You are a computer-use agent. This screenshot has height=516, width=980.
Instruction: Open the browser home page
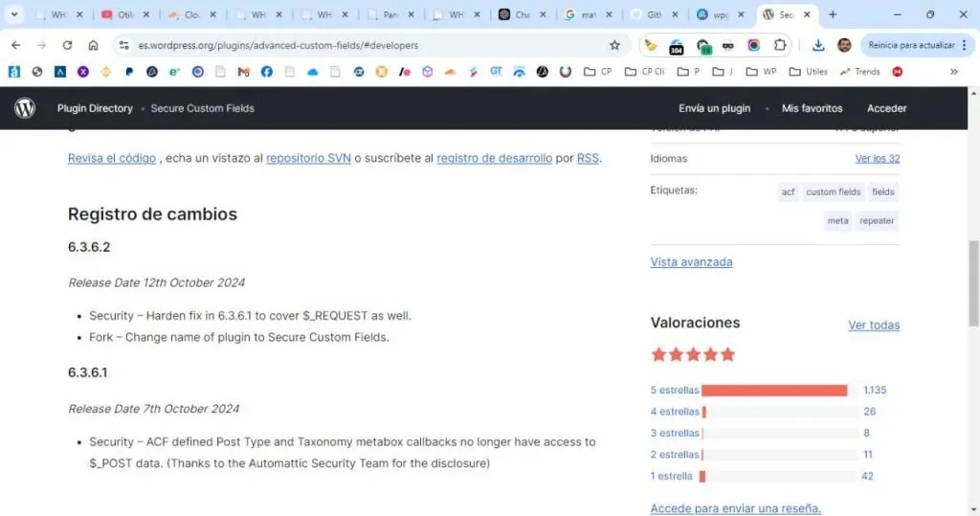tap(93, 45)
